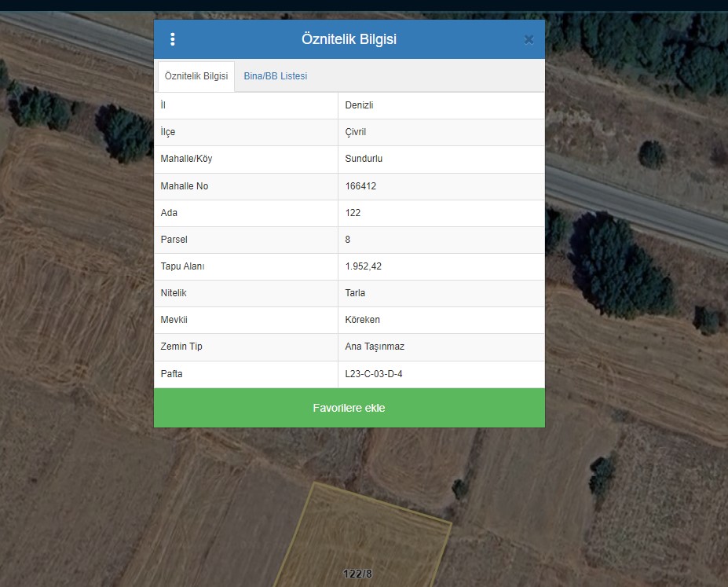Screen dimensions: 728x587
Task: Click the Tapu Alanı field label
Action: coord(182,266)
